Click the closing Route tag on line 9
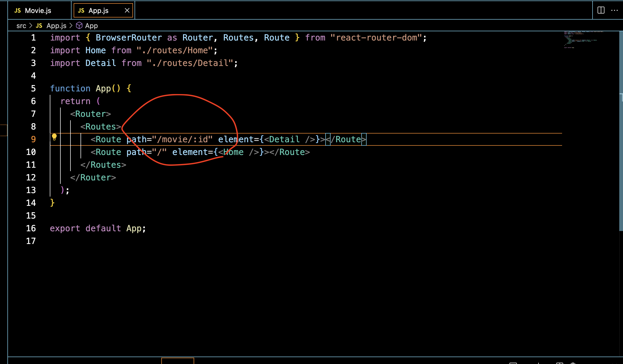 (x=347, y=139)
